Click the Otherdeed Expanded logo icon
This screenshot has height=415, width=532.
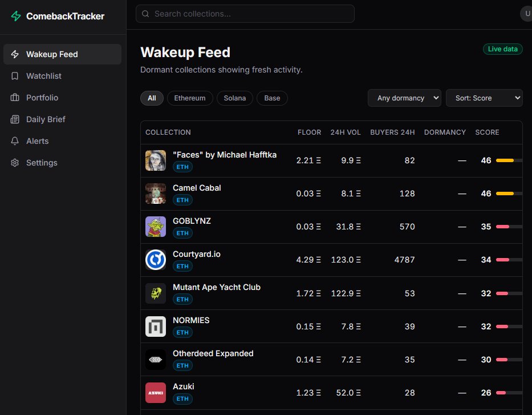point(156,359)
